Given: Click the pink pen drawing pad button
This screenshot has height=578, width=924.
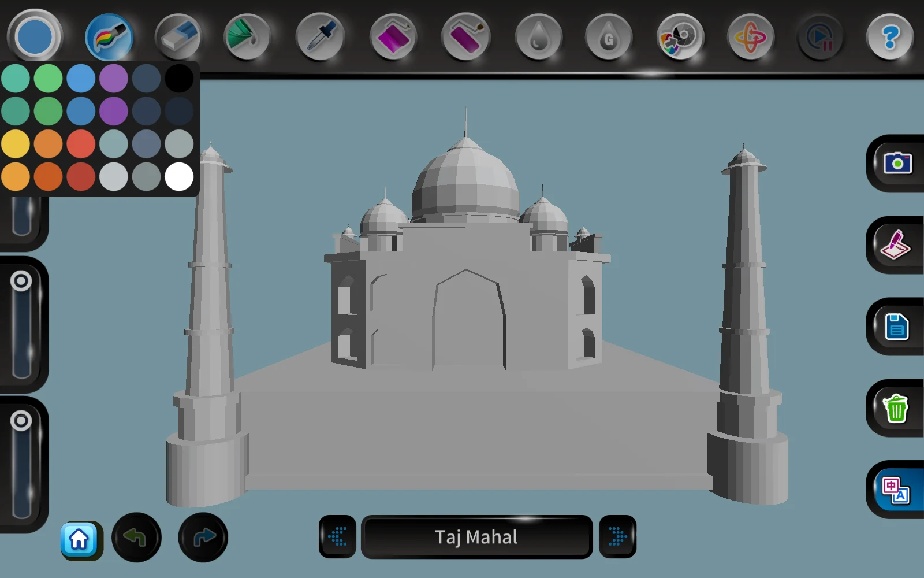Looking at the screenshot, I should [x=897, y=245].
